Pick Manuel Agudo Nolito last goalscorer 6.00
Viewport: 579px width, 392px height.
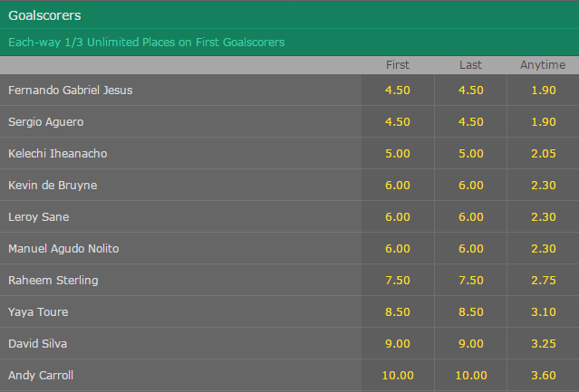(471, 249)
